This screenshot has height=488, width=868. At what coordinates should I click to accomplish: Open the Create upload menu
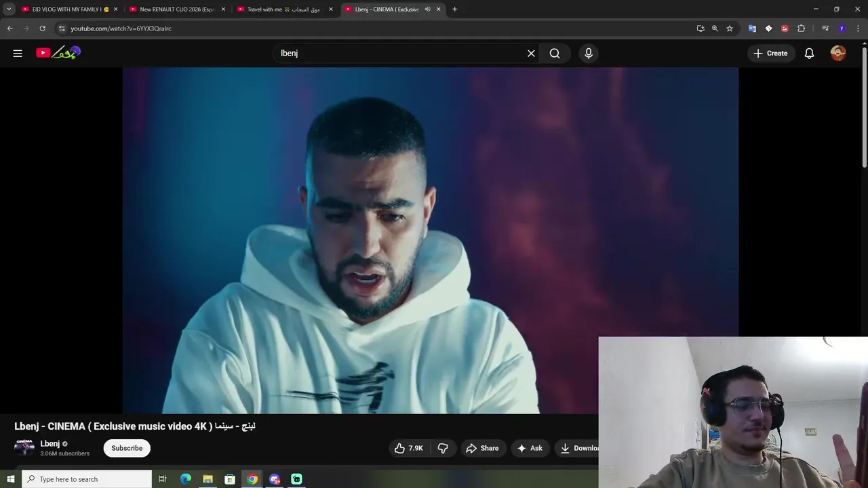point(770,53)
